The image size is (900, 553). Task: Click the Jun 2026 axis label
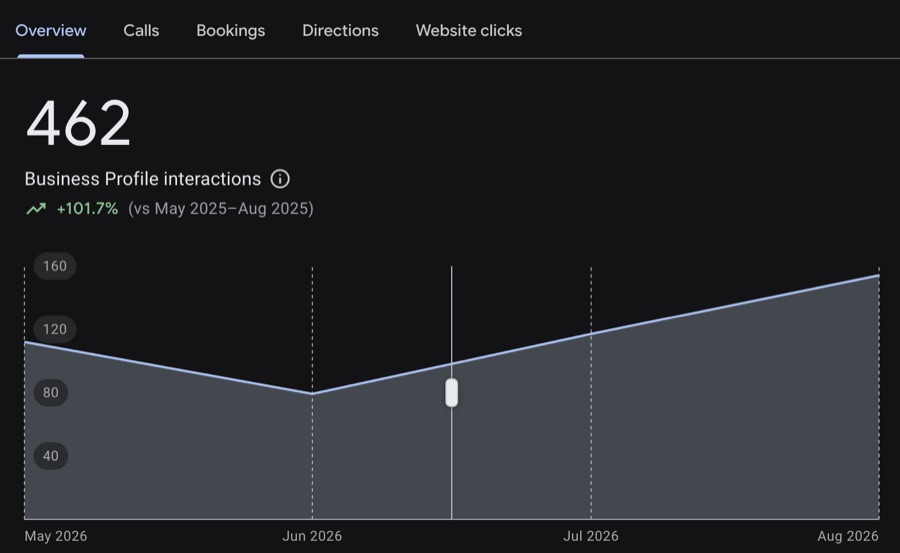312,536
